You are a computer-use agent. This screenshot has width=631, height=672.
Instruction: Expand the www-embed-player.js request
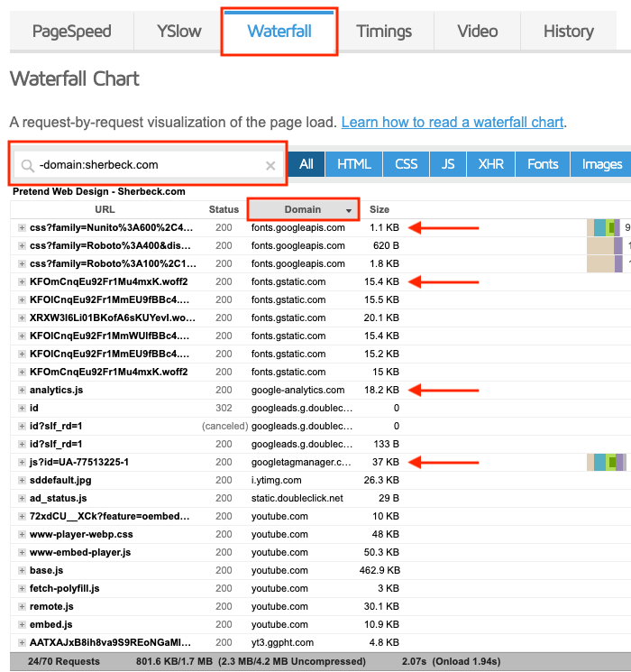[22, 552]
